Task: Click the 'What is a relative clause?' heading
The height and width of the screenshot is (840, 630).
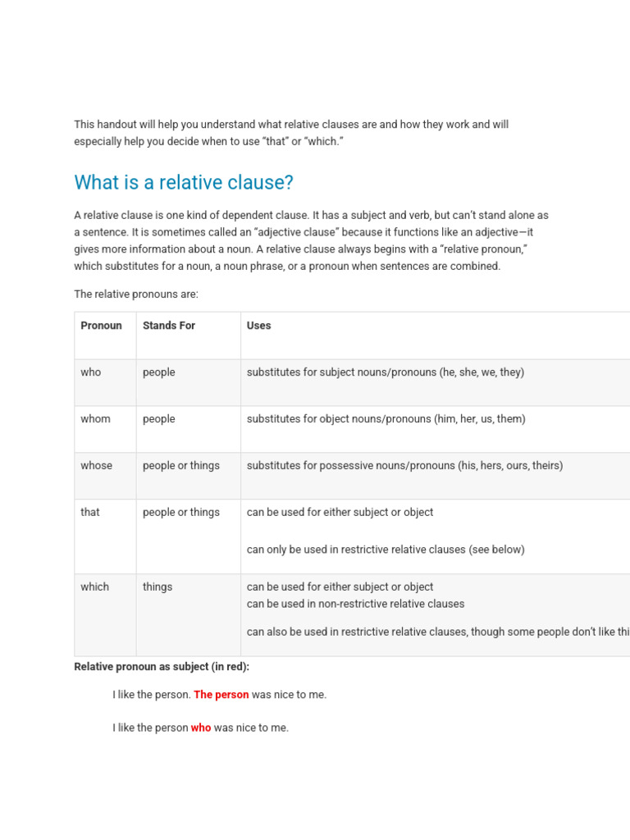Action: tap(184, 183)
